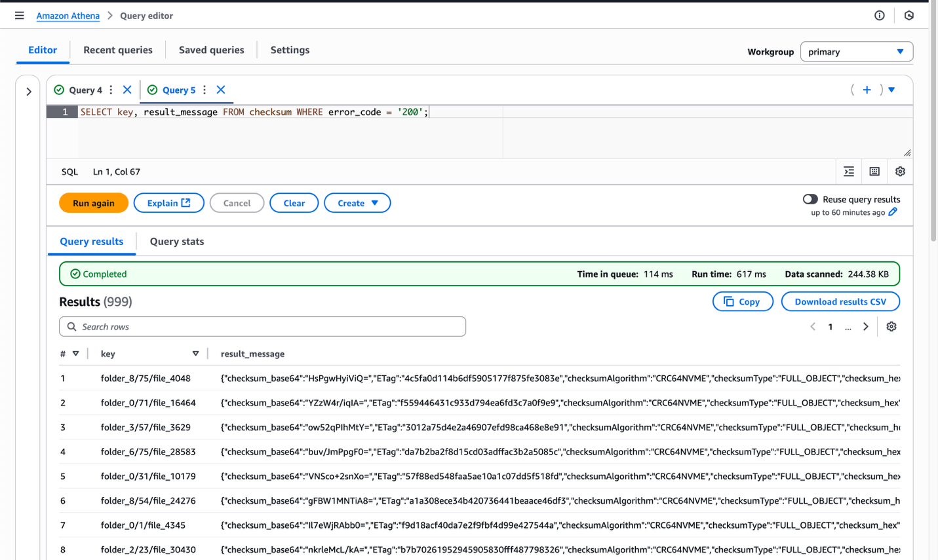Open the navigation hamburger menu icon
Screen dimensions: 938x560
coord(19,15)
